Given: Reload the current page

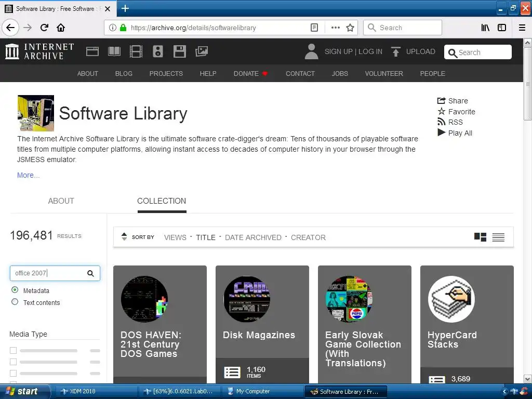Looking at the screenshot, I should [44, 28].
